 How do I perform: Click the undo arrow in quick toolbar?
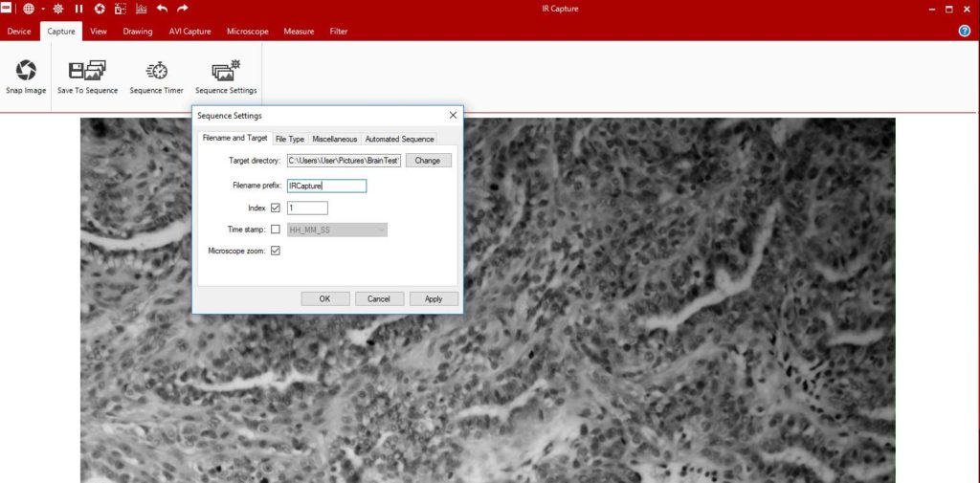(x=162, y=9)
